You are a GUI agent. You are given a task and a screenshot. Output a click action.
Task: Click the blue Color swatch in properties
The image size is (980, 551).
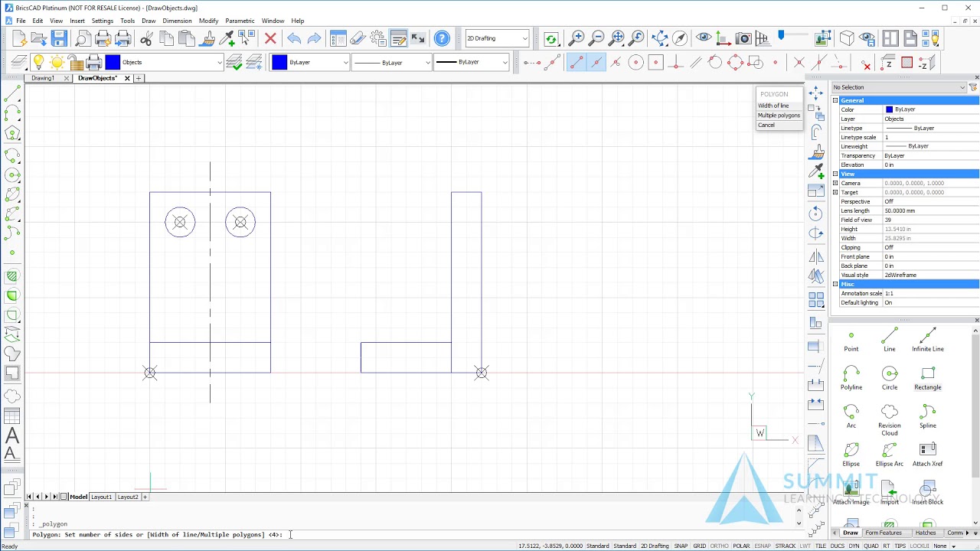[889, 109]
